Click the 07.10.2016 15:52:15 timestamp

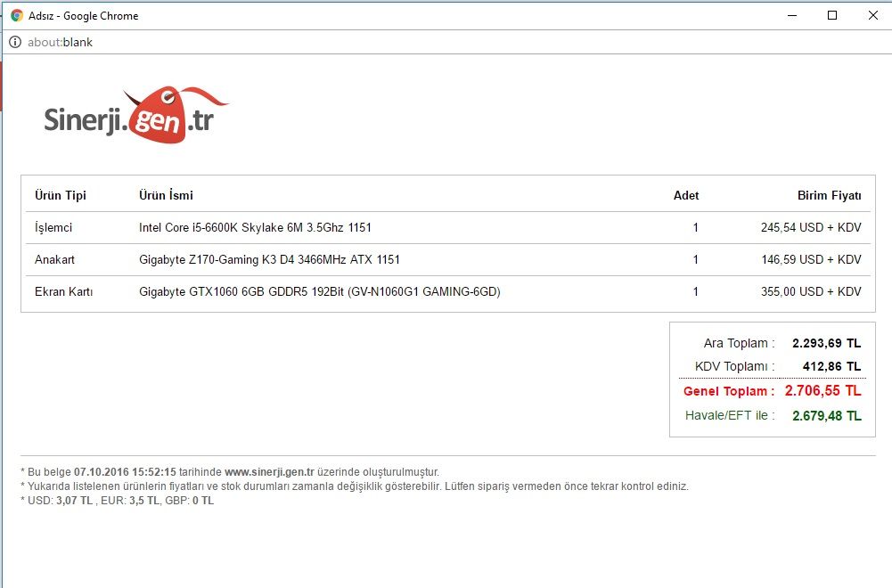[x=125, y=472]
